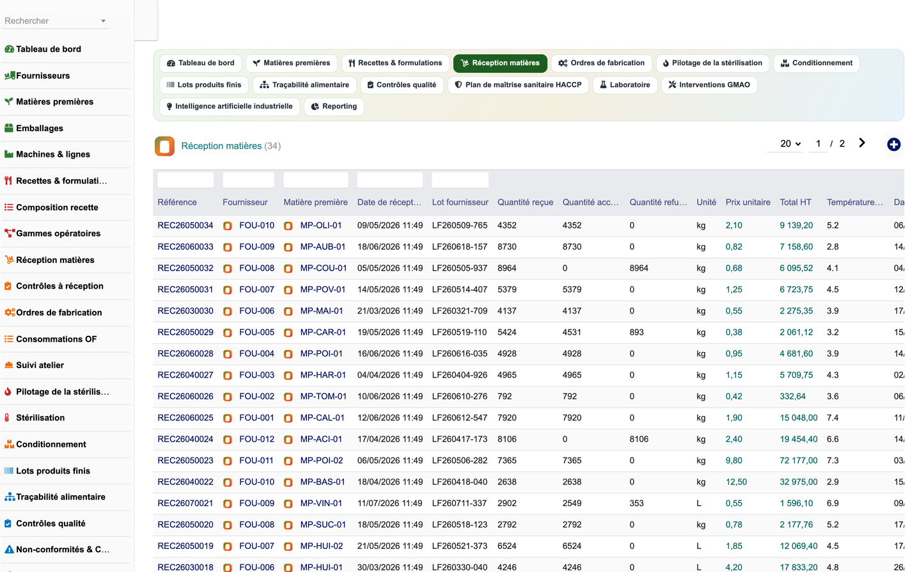This screenshot has height=572, width=924.
Task: Open reception REC26030030
Action: (185, 311)
